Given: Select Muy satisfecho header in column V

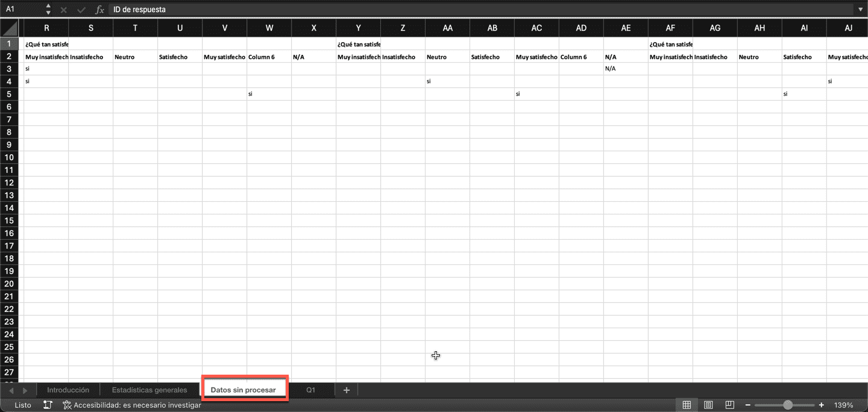Looking at the screenshot, I should [225, 57].
